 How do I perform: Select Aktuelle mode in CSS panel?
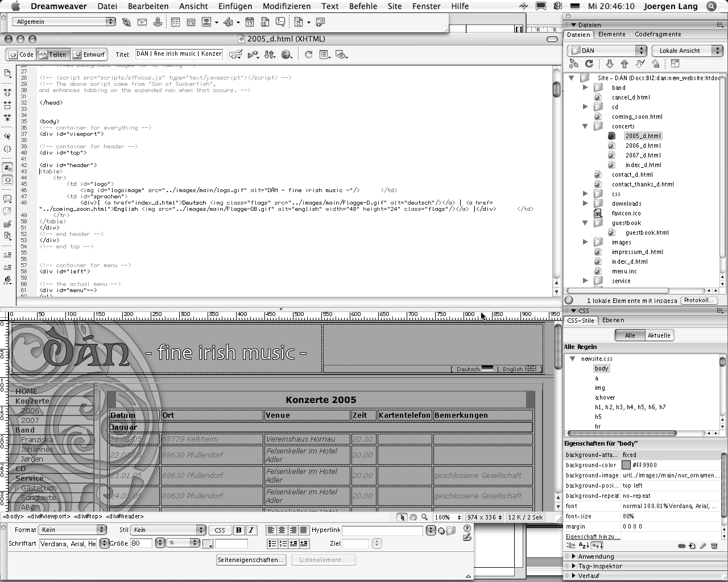pos(659,335)
